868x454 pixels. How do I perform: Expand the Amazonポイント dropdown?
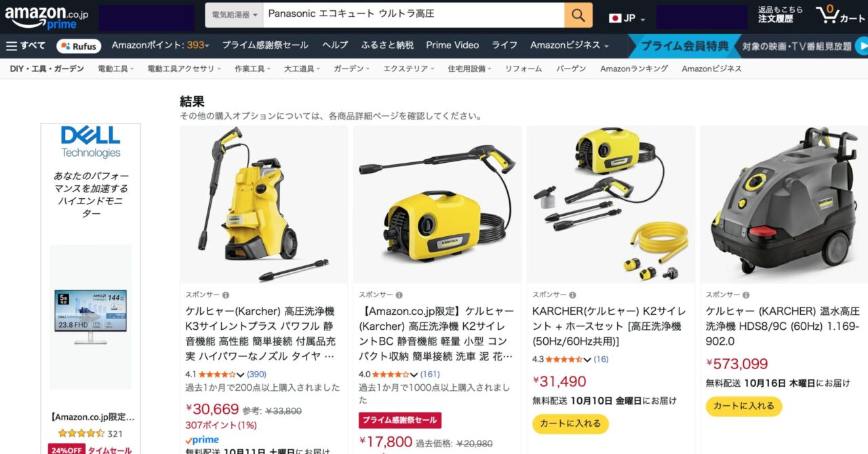tap(161, 45)
